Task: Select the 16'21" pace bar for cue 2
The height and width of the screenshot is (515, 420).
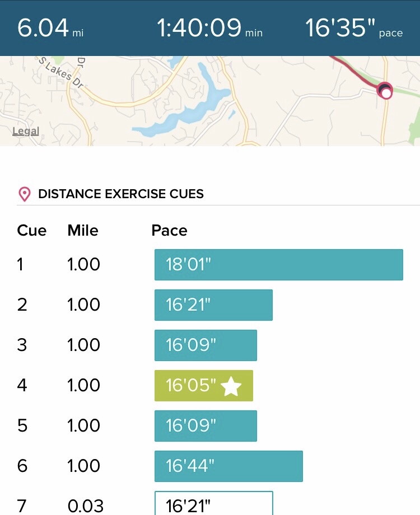Action: [213, 305]
